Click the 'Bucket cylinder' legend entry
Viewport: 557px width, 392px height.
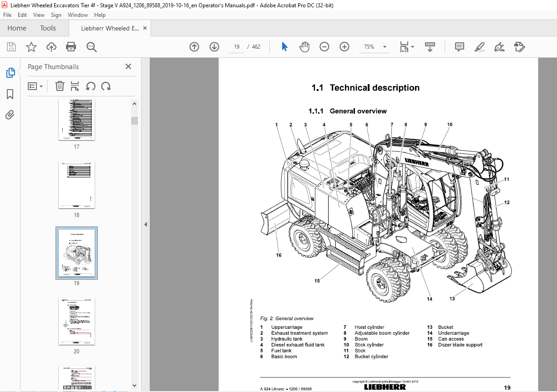(371, 357)
